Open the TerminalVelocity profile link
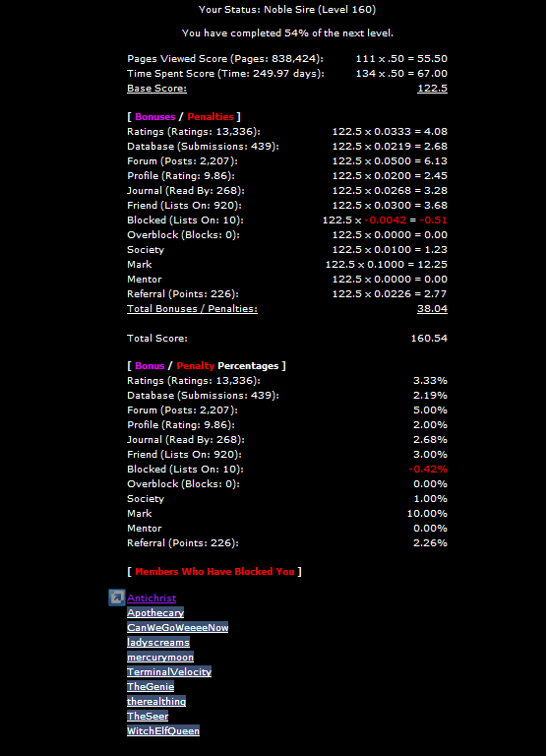Screen dimensions: 548x756 click(169, 671)
